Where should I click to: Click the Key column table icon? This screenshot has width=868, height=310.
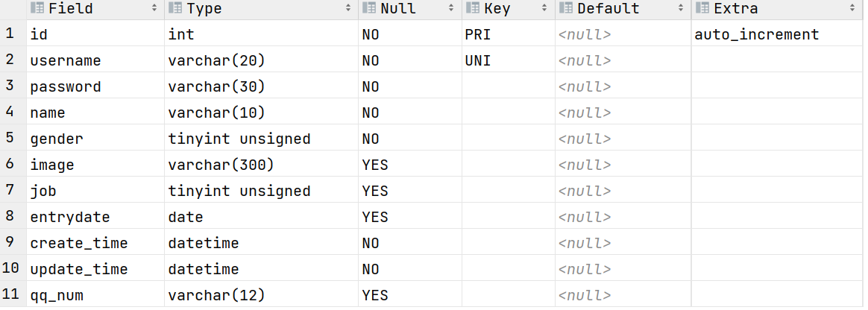(x=473, y=9)
